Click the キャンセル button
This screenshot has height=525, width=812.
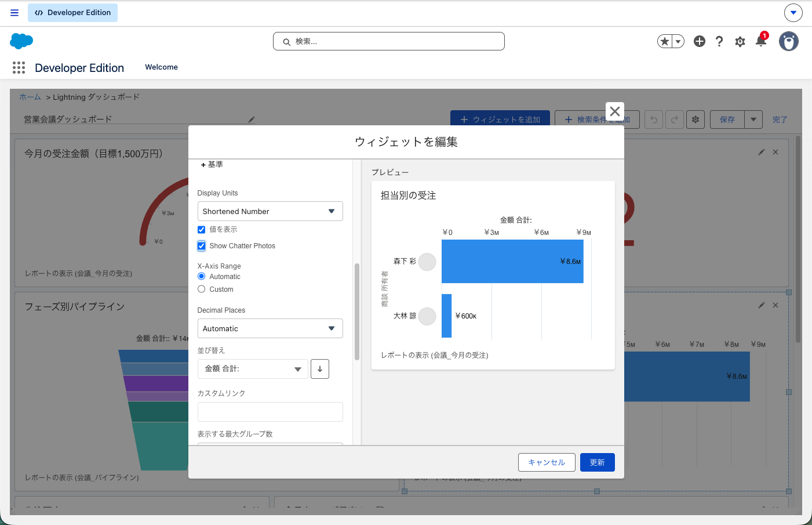[x=547, y=462]
